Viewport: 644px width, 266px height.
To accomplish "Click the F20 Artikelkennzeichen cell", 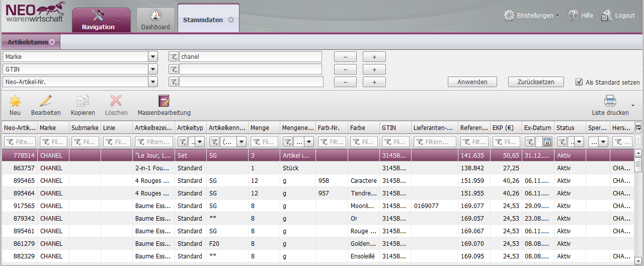I will pos(227,243).
